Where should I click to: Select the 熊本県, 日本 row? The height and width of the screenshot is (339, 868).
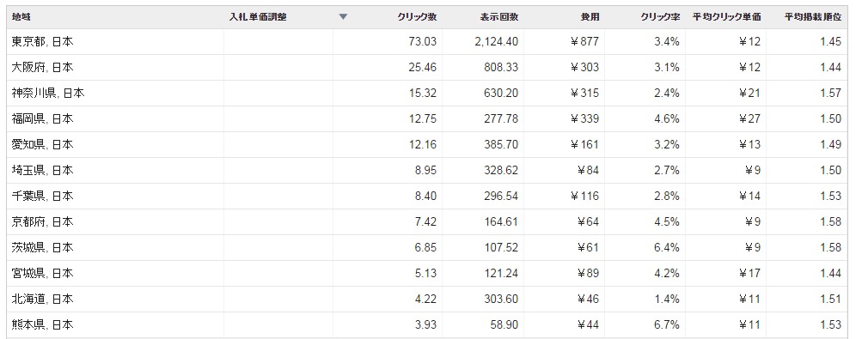click(426, 324)
